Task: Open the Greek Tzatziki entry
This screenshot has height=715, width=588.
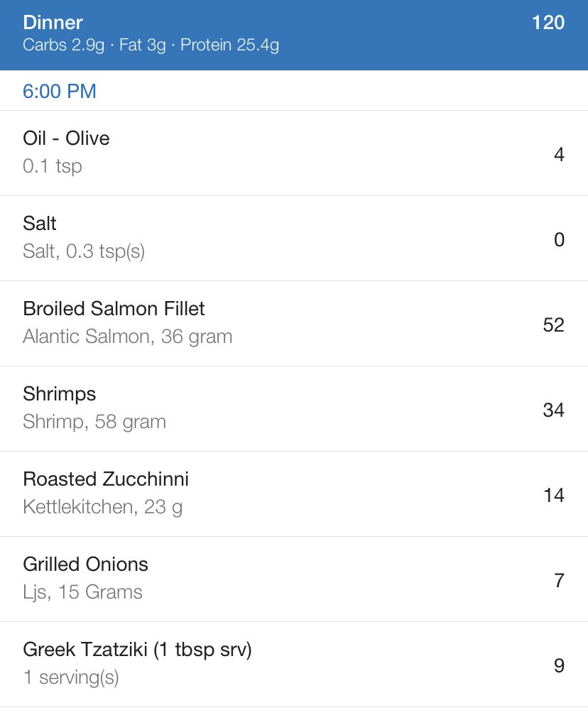Action: [x=294, y=665]
